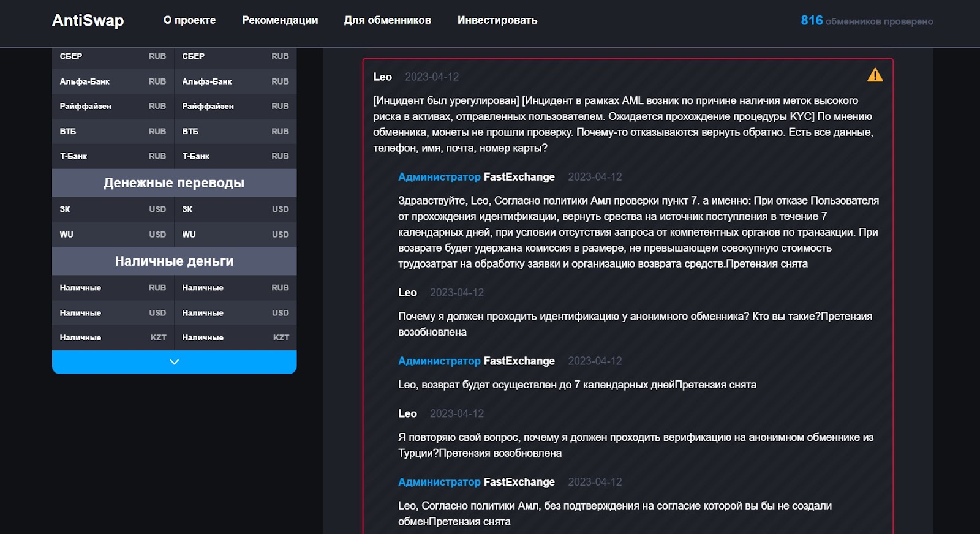This screenshot has width=980, height=534.
Task: Select Наличные RUB in the left column
Action: click(x=113, y=288)
